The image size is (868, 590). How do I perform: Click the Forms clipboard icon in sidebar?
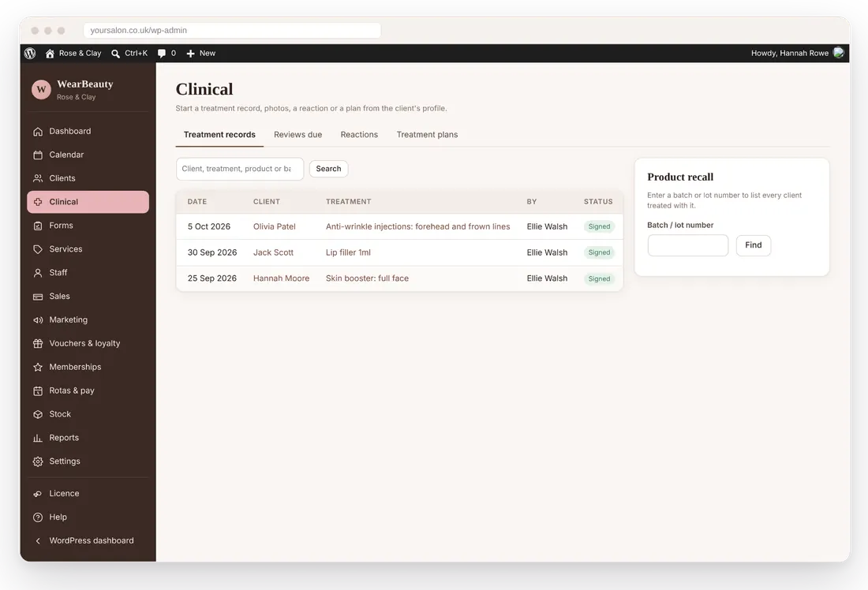coord(38,226)
